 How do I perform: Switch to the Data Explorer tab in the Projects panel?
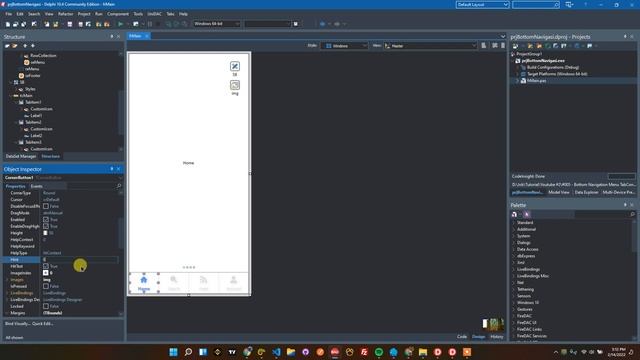point(586,192)
